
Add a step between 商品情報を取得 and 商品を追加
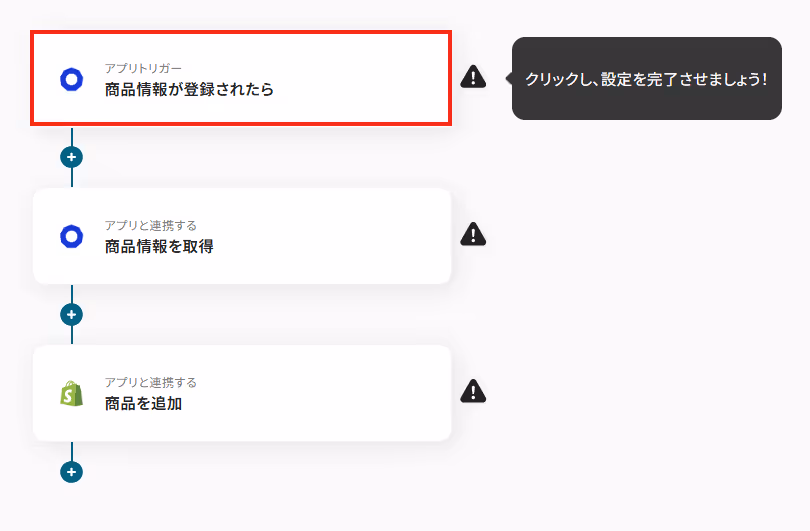[71, 315]
